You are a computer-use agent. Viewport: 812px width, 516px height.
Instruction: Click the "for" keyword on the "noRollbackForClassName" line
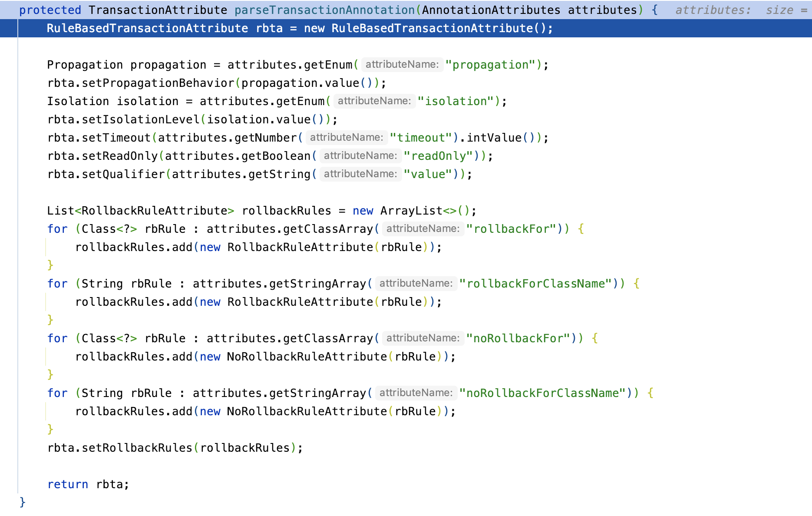(x=57, y=393)
